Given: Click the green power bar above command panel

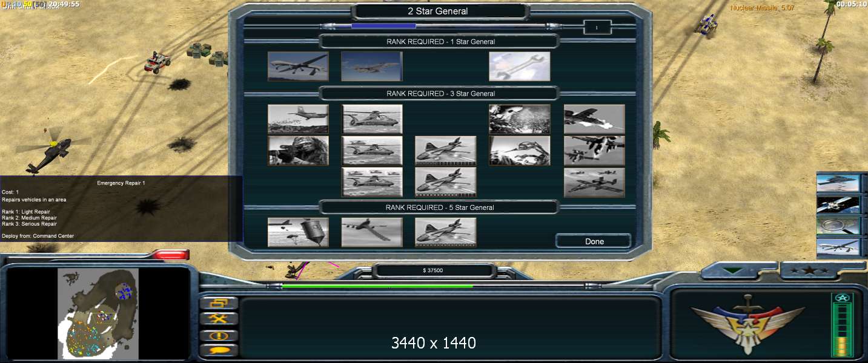Looking at the screenshot, I should pyautogui.click(x=377, y=286).
